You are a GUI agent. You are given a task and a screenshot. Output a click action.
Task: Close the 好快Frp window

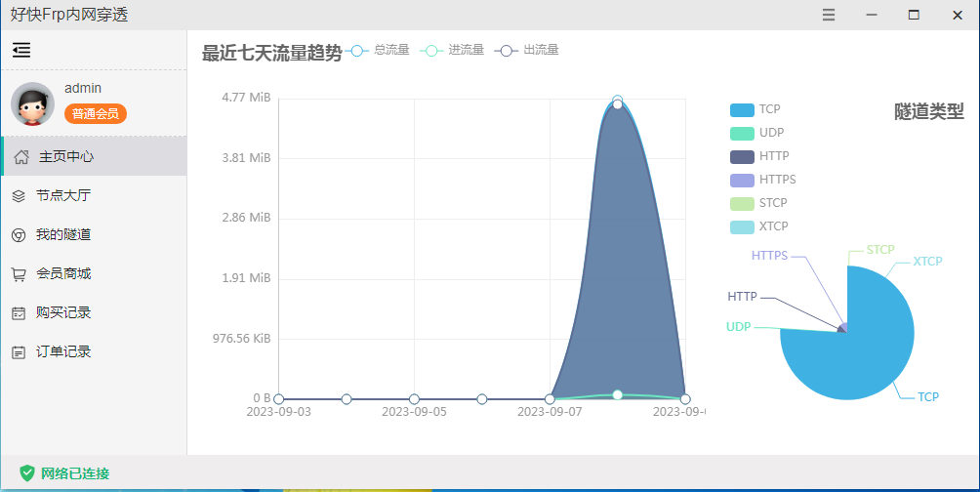coord(957,15)
